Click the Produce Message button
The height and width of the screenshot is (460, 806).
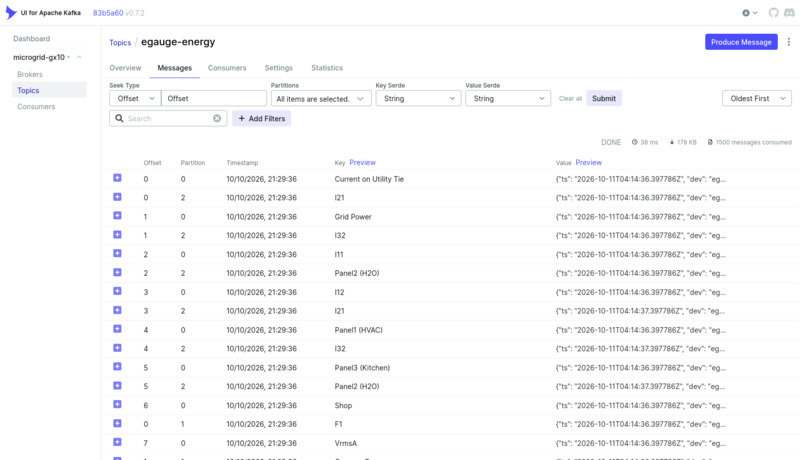741,42
